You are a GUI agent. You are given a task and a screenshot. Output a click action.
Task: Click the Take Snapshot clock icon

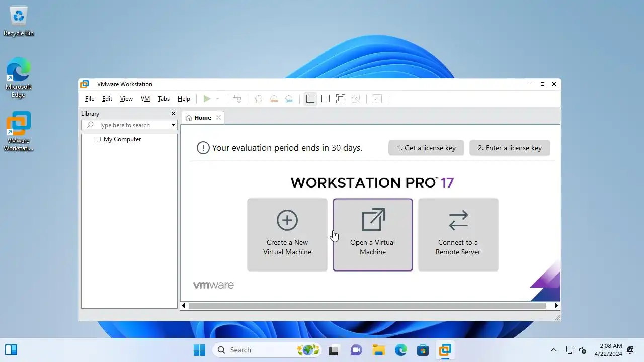click(x=258, y=99)
